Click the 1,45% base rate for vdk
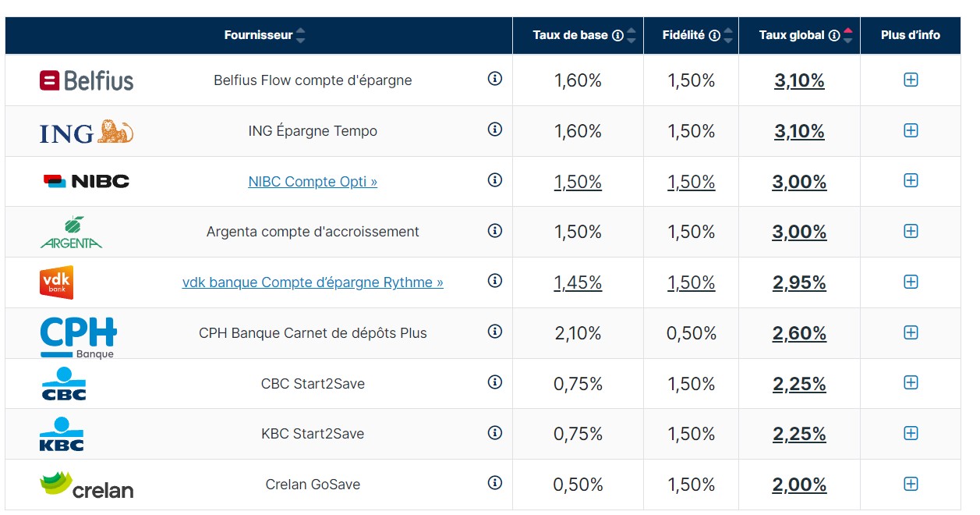This screenshot has height=515, width=980. pyautogui.click(x=578, y=282)
